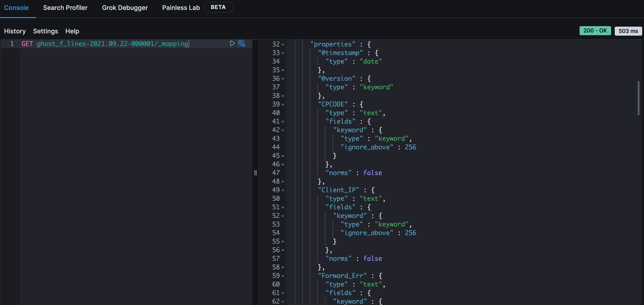Click the "ignore_above" key on line 54

coord(367,233)
